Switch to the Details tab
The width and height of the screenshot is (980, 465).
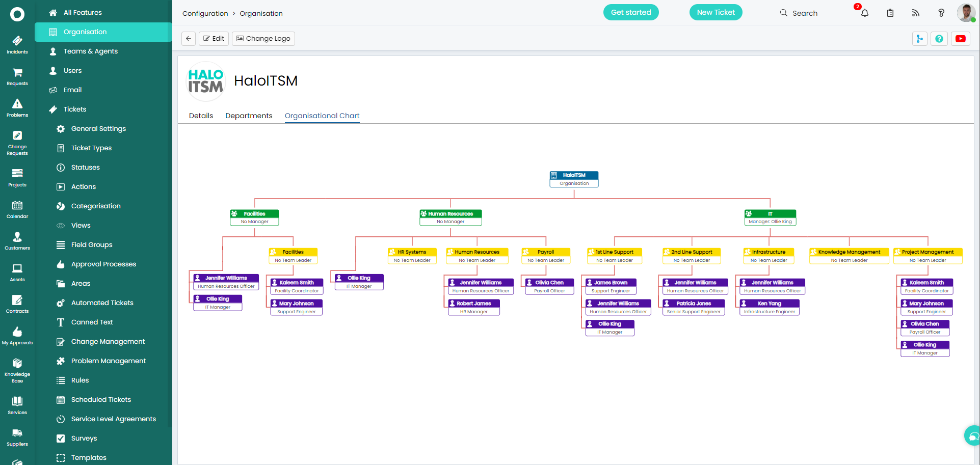pos(200,116)
